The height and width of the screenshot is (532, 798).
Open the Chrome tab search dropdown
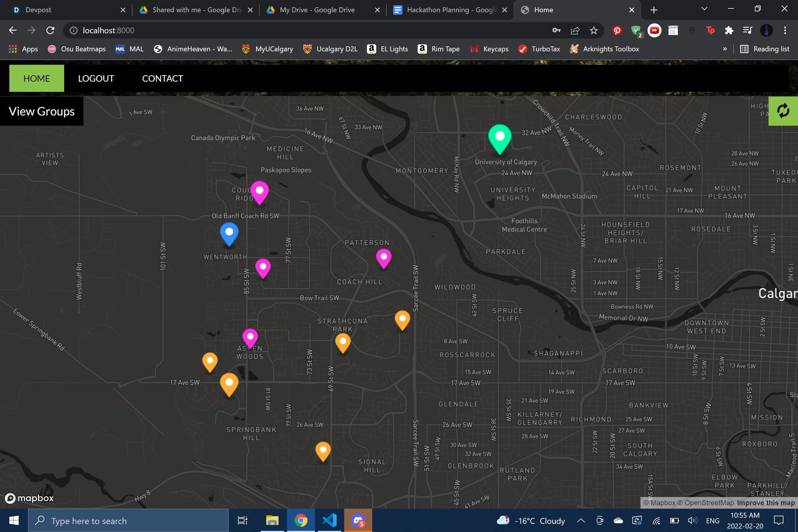[x=704, y=9]
